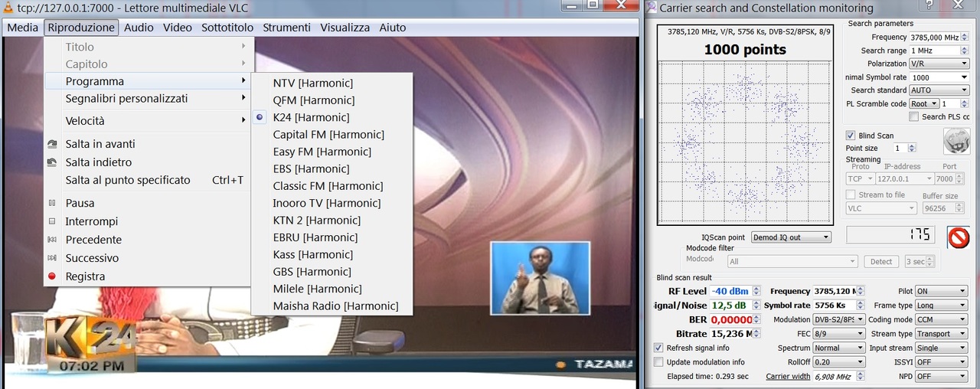Open the Stream type Transport dropdown
This screenshot has height=389, width=980.
click(941, 334)
